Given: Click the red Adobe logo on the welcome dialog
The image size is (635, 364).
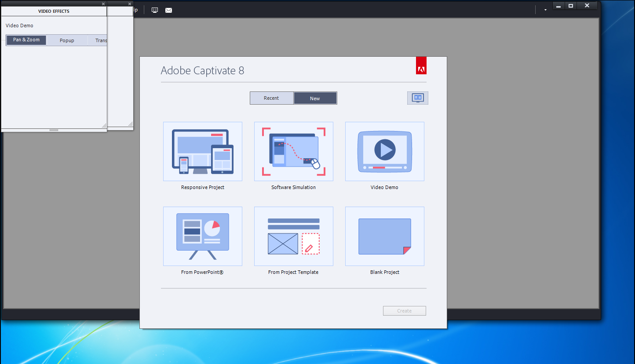Looking at the screenshot, I should [421, 65].
